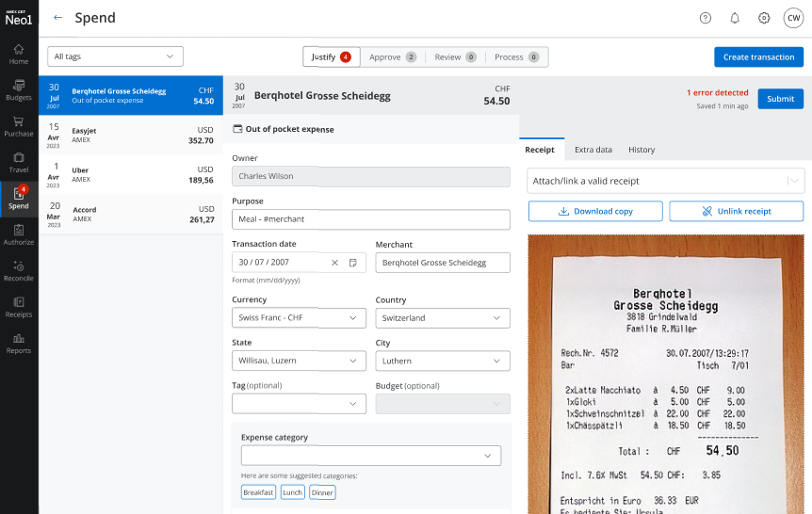Viewport: 812px width, 514px height.
Task: Open help via the question mark icon
Action: coord(706,18)
